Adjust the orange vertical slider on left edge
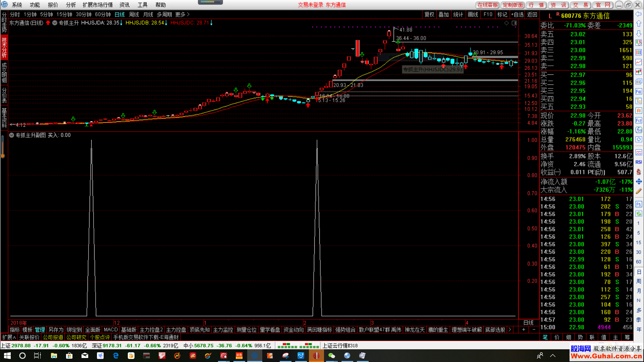This screenshot has width=644, height=362. pos(3,146)
